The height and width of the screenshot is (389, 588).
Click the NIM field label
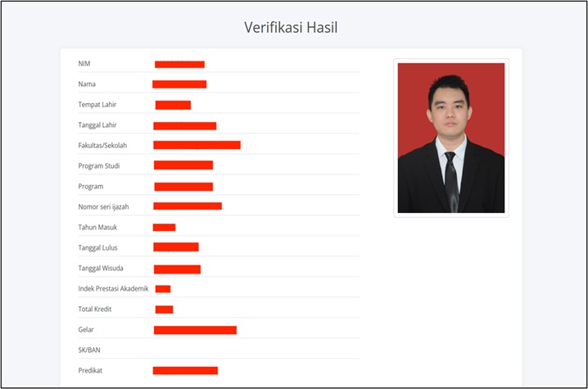[84, 64]
